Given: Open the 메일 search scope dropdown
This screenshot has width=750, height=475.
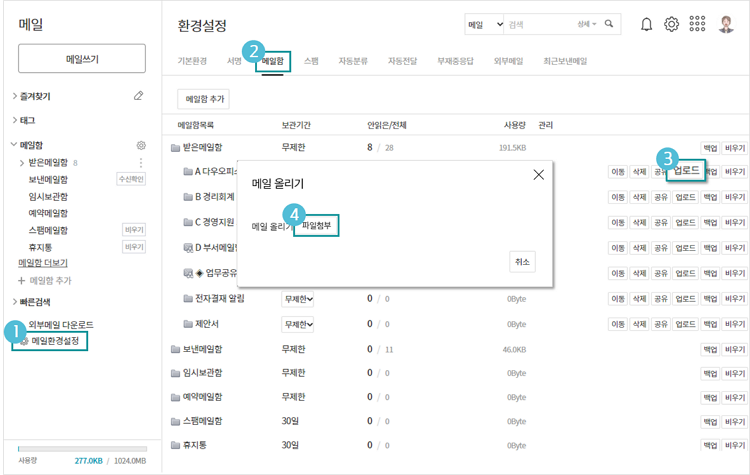Looking at the screenshot, I should pyautogui.click(x=484, y=24).
